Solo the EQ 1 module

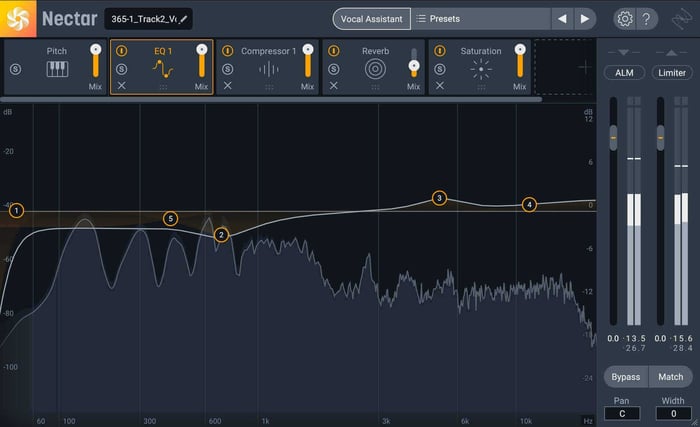(121, 69)
